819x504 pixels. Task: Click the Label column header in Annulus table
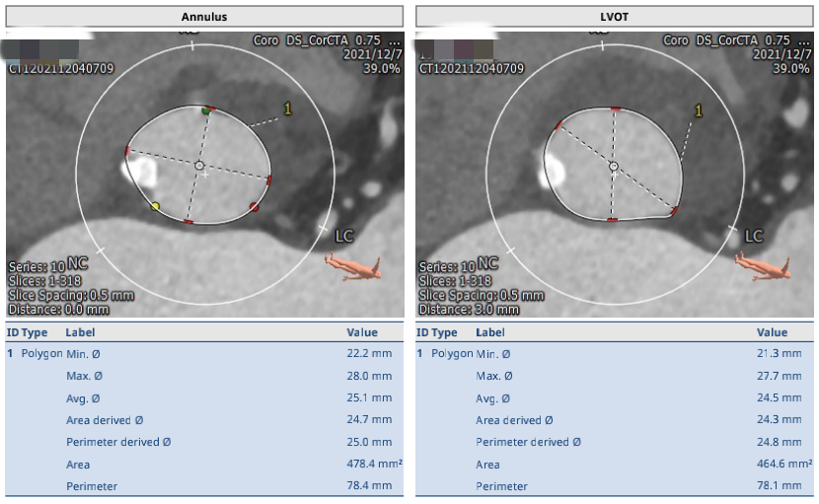[80, 333]
